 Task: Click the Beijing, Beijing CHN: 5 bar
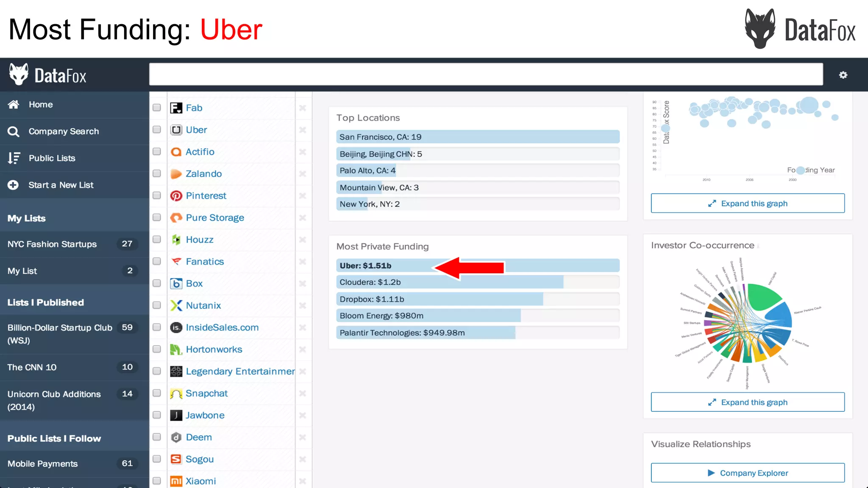coord(478,154)
